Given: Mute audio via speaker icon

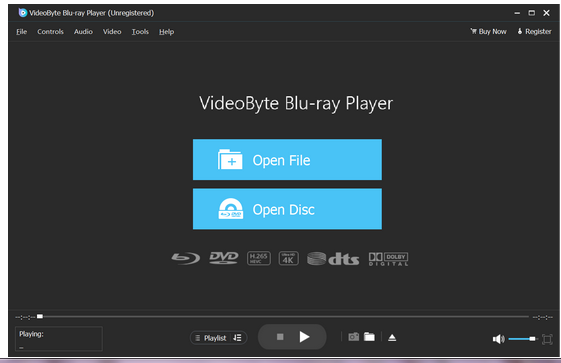Looking at the screenshot, I should coord(498,339).
